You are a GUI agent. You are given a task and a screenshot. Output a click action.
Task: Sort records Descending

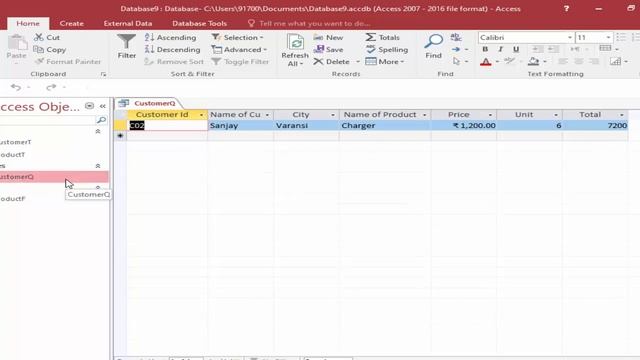(172, 49)
